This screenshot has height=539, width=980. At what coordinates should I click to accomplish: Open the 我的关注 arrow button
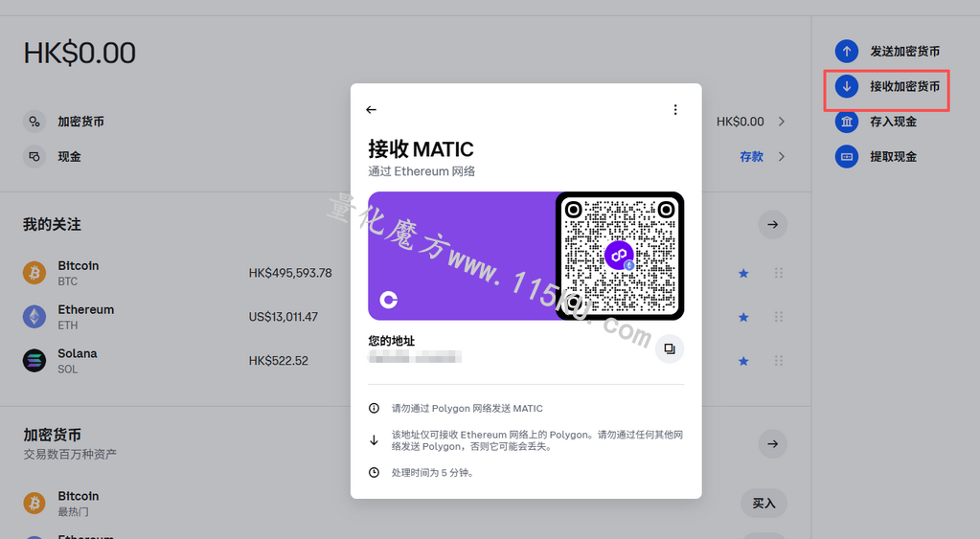pyautogui.click(x=772, y=224)
